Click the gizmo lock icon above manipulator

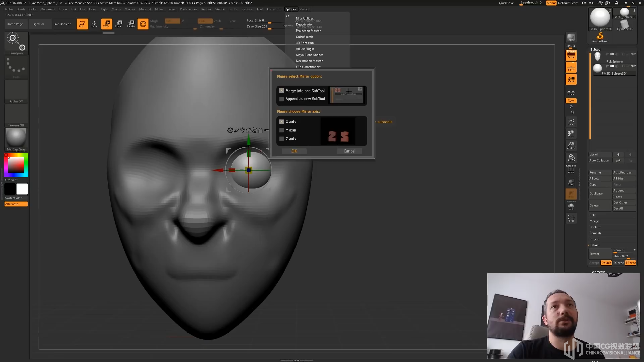click(x=261, y=130)
